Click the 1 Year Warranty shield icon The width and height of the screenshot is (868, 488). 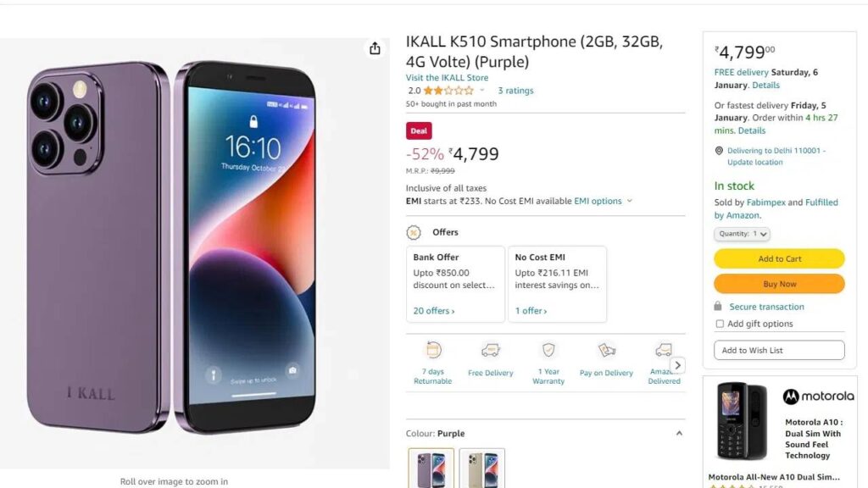548,350
